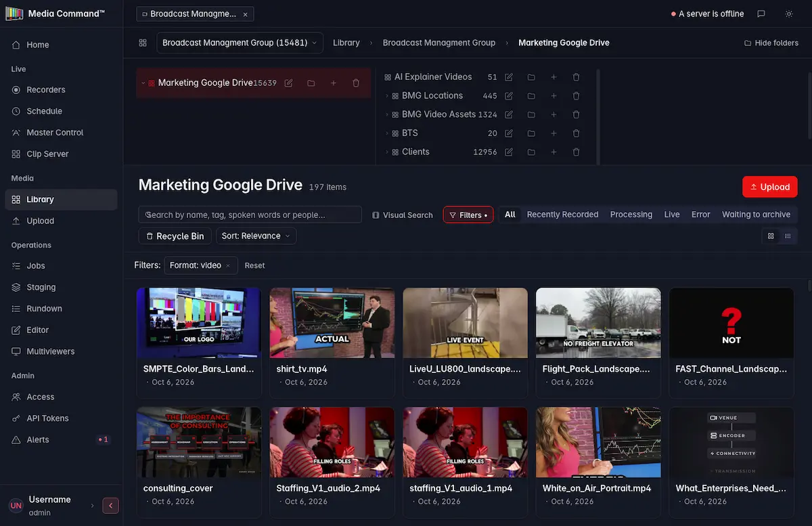Switch to list view layout
The height and width of the screenshot is (526, 812).
click(788, 236)
